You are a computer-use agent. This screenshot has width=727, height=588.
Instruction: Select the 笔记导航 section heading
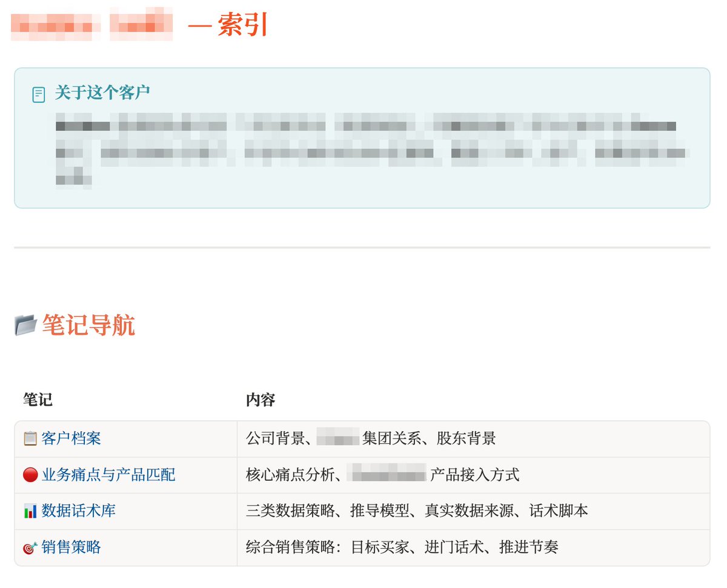88,326
